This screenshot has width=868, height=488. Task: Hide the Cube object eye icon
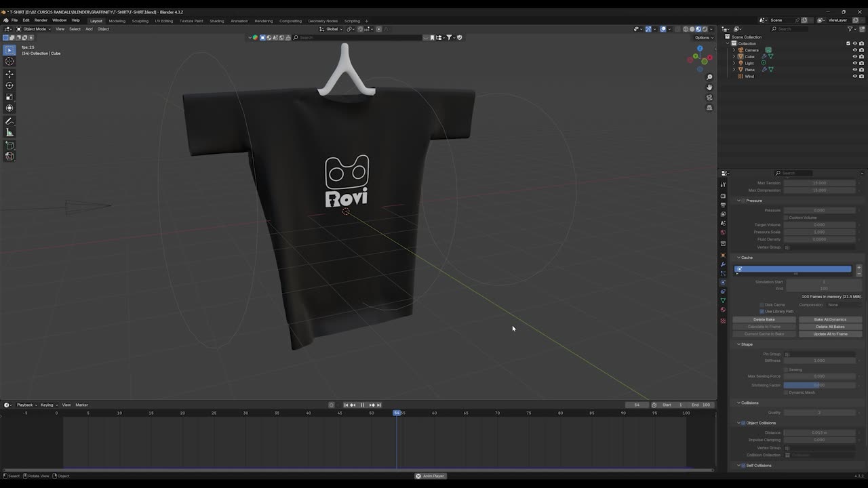click(854, 56)
